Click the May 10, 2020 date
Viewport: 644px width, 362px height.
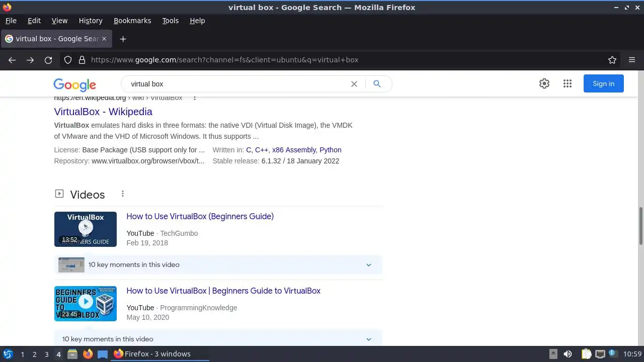148,317
